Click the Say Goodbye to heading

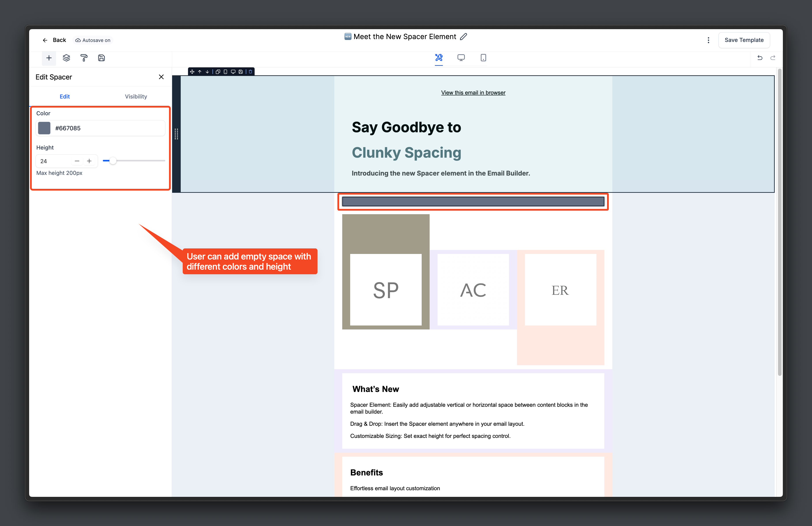(x=406, y=127)
